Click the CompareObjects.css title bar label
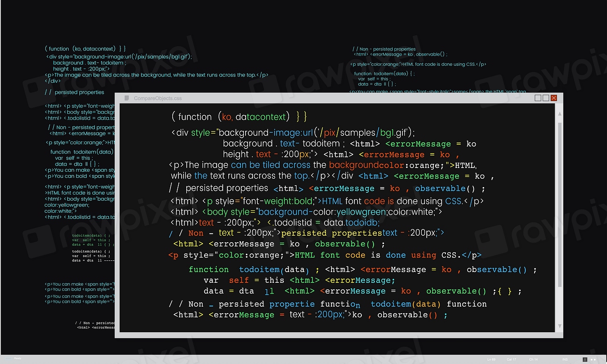 [x=157, y=98]
